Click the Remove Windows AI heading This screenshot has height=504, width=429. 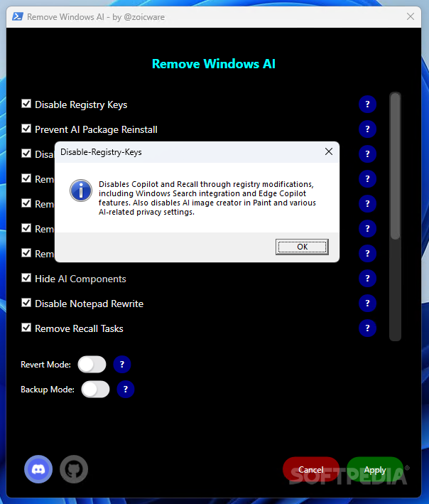pyautogui.click(x=214, y=64)
